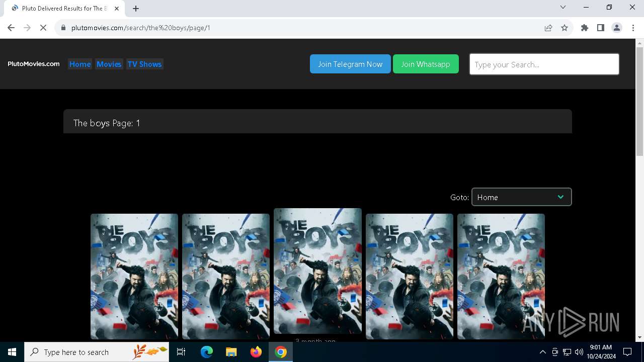The height and width of the screenshot is (362, 644).
Task: Click Join Whatsapp button
Action: [426, 64]
